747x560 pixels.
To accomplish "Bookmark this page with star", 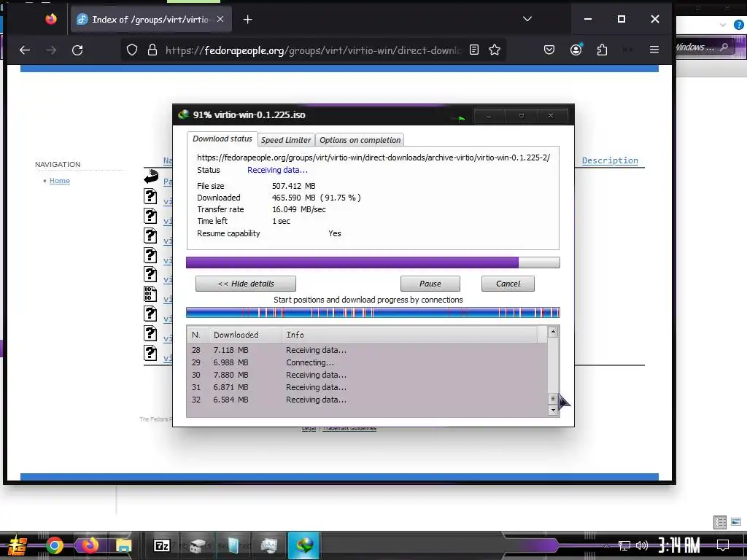I will point(495,50).
